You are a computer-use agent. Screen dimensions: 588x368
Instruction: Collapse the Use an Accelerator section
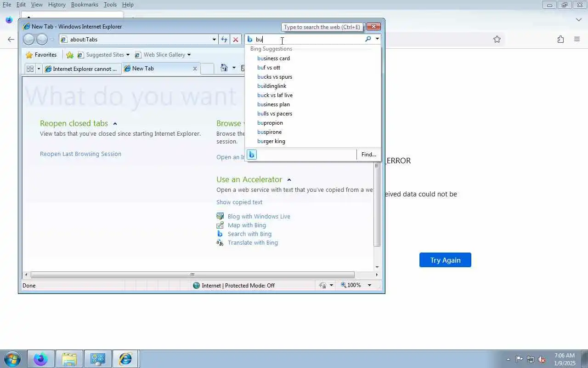[289, 180]
